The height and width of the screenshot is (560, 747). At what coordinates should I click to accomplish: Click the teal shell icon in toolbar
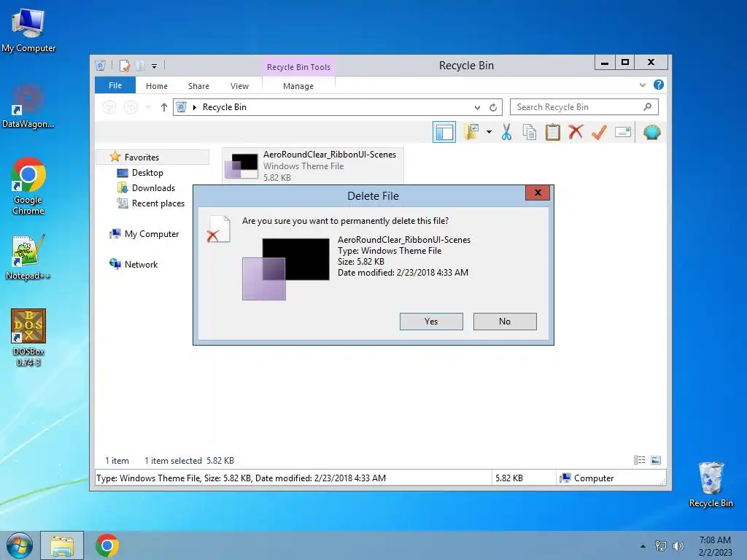(651, 132)
